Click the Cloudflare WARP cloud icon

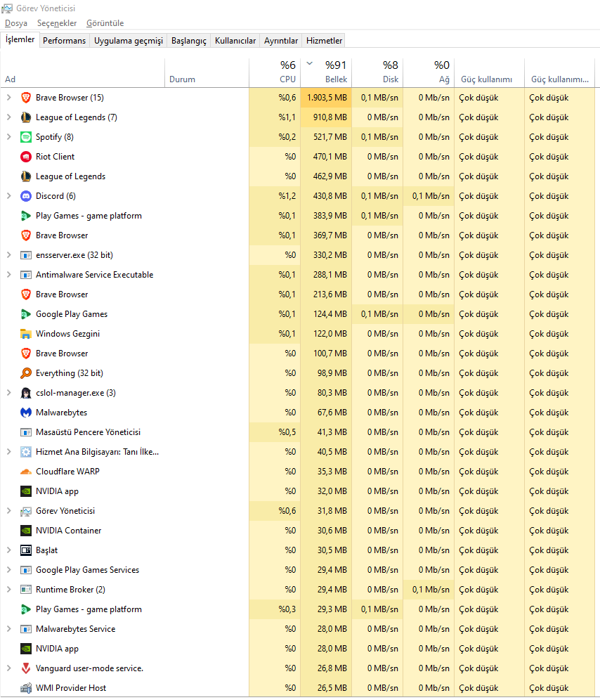pos(26,472)
